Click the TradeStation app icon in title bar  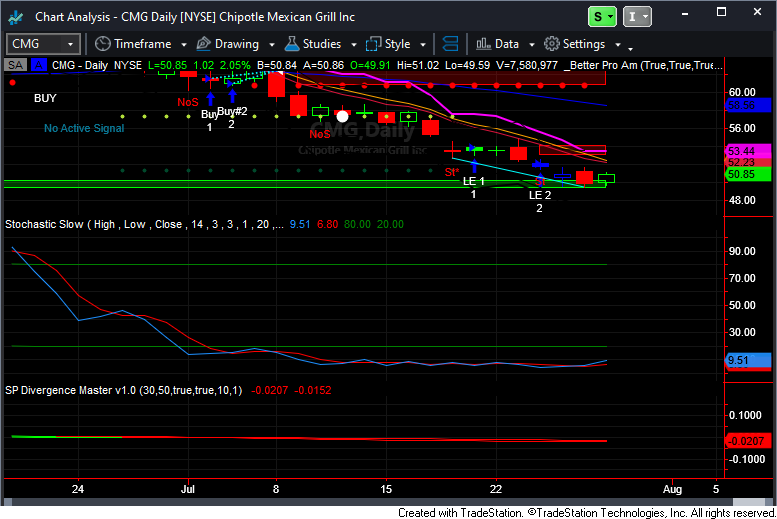[x=16, y=17]
